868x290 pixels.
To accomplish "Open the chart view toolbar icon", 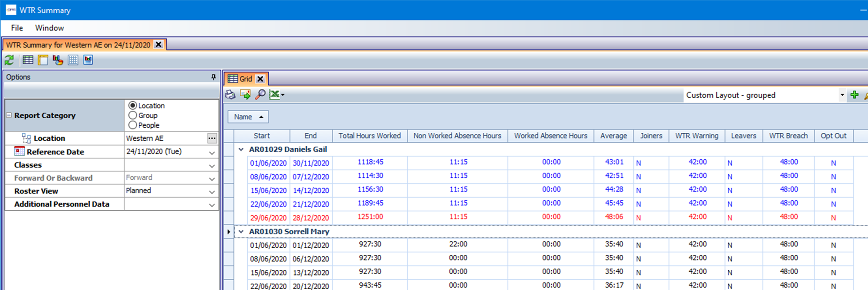I will click(58, 60).
